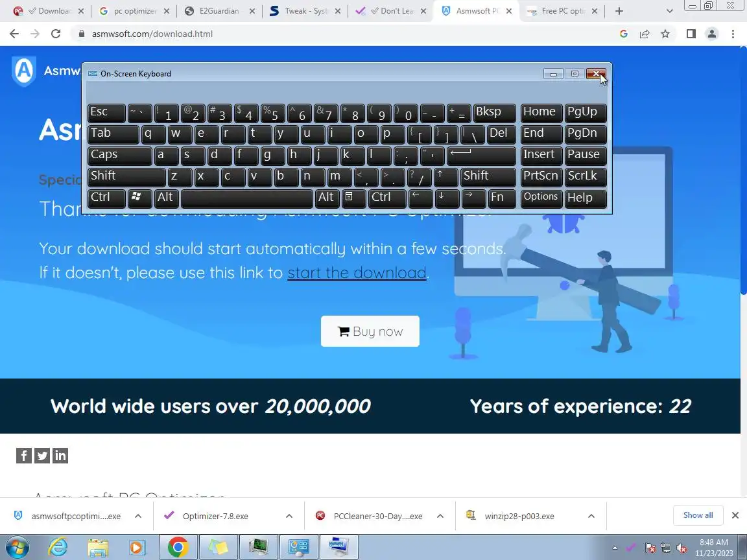The width and height of the screenshot is (747, 560).
Task: Click the up arrow key on keyboard
Action: pyautogui.click(x=446, y=177)
